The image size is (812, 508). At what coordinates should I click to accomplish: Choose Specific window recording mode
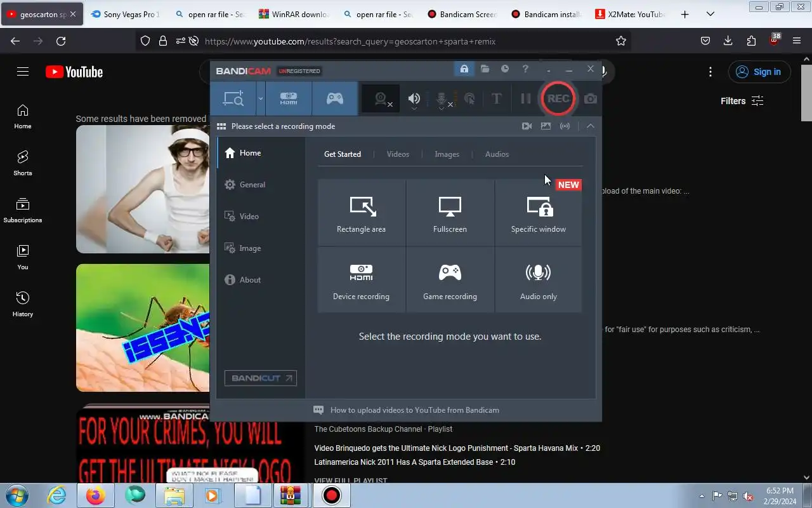[x=538, y=213]
